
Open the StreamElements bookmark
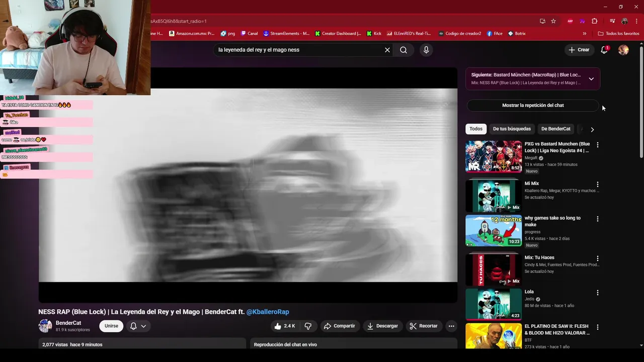click(286, 34)
